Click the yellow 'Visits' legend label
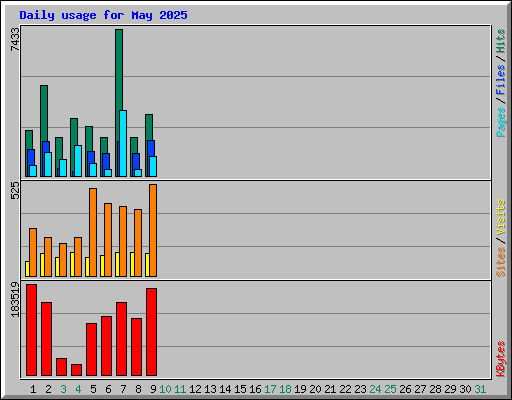Screen dimensions: 512x400 [x=501, y=217]
